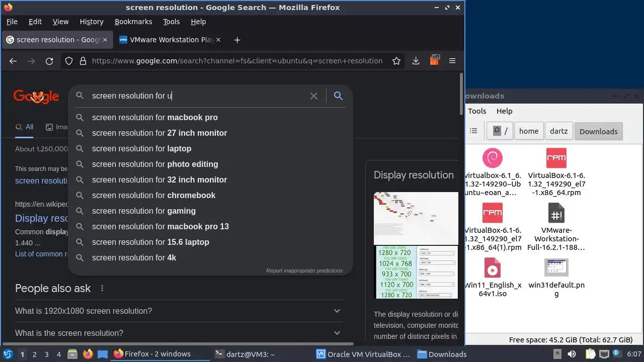The height and width of the screenshot is (362, 644).
Task: Click the back arrow in Firefox toolbar
Action: (x=13, y=61)
